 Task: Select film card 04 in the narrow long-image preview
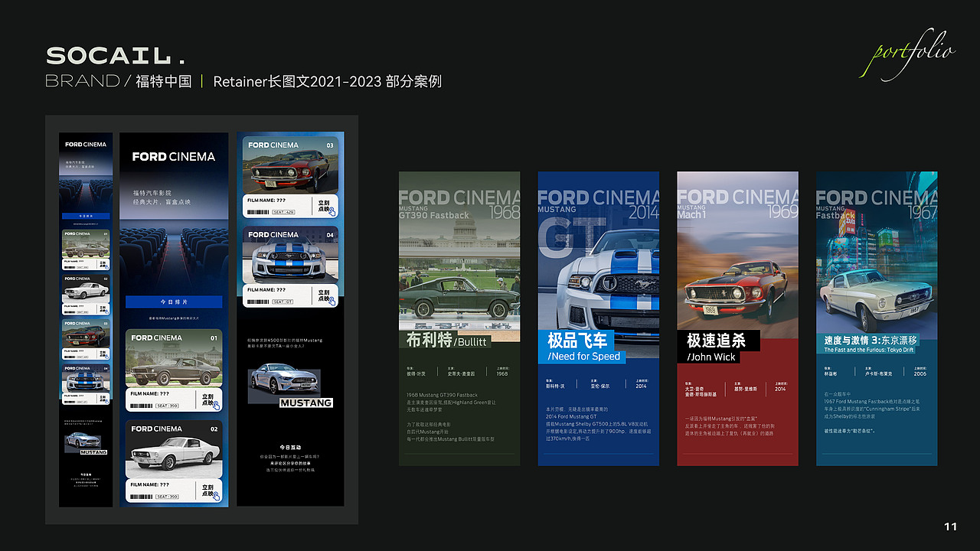coord(86,384)
